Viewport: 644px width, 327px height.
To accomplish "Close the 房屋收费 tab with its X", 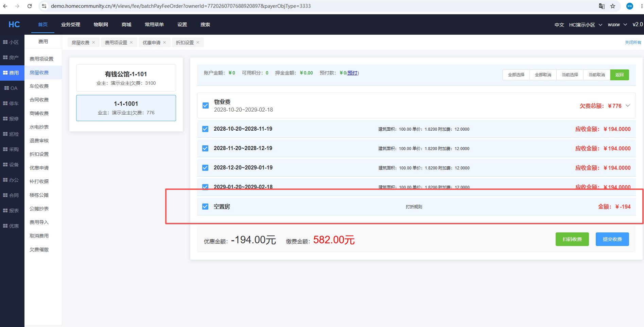I will [x=93, y=43].
